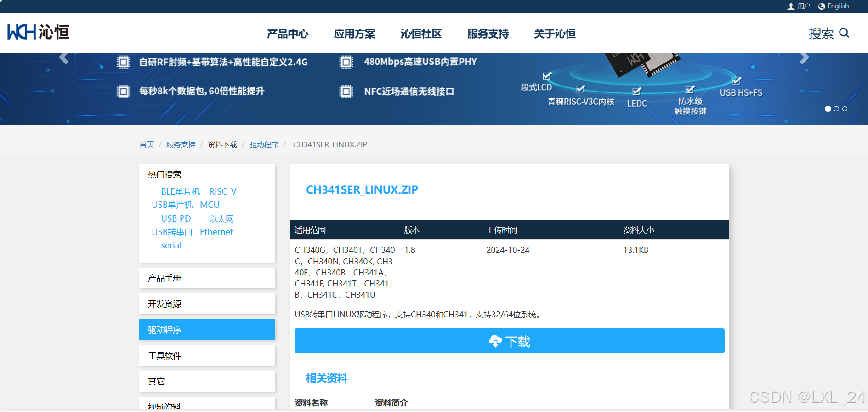The image size is (868, 412).
Task: Click the MCU hot search link
Action: pyautogui.click(x=210, y=205)
